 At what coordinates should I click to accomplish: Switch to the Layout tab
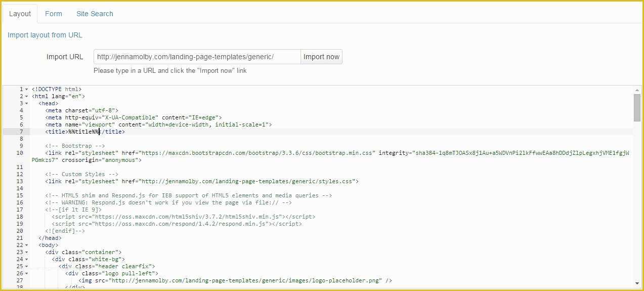click(20, 14)
